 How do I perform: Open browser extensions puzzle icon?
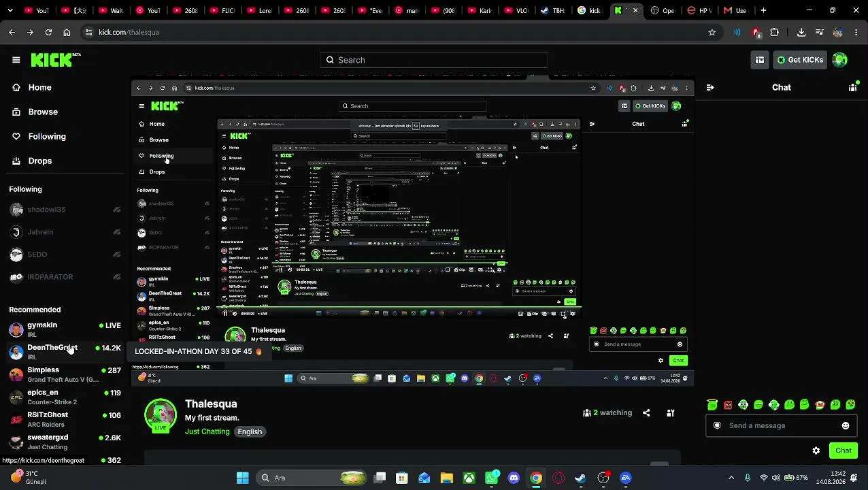774,32
